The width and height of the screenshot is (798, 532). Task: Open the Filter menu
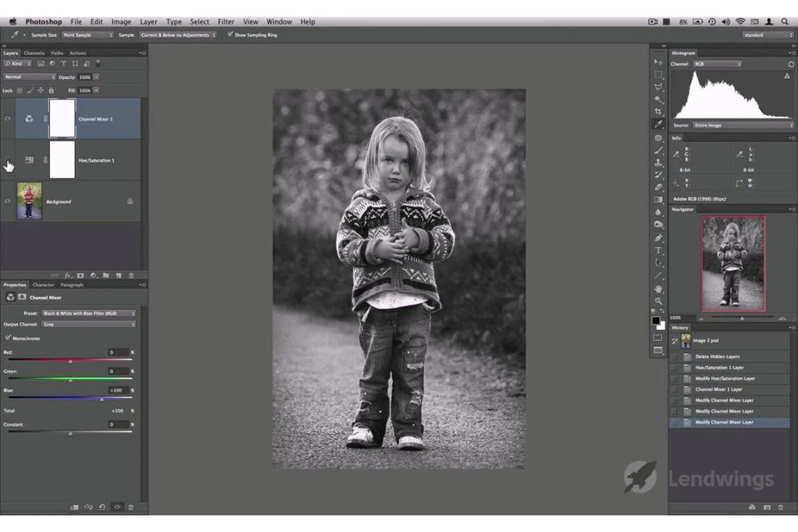(x=226, y=22)
